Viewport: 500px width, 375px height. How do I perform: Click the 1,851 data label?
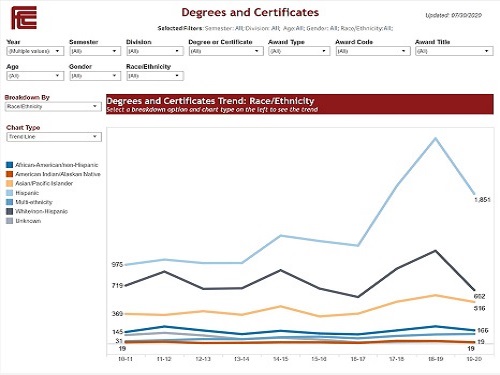[x=482, y=200]
